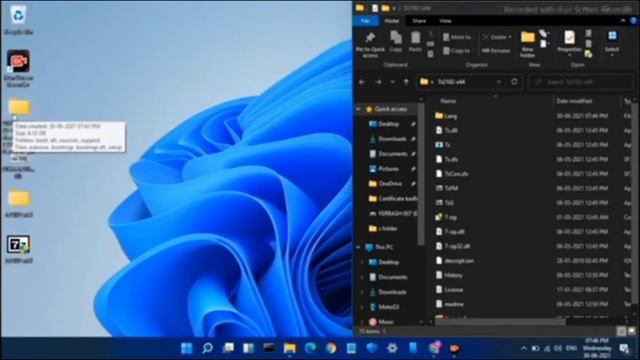Image resolution: width=640 pixels, height=360 pixels.
Task: Go forward with the Explorer forward arrow
Action: 378,82
